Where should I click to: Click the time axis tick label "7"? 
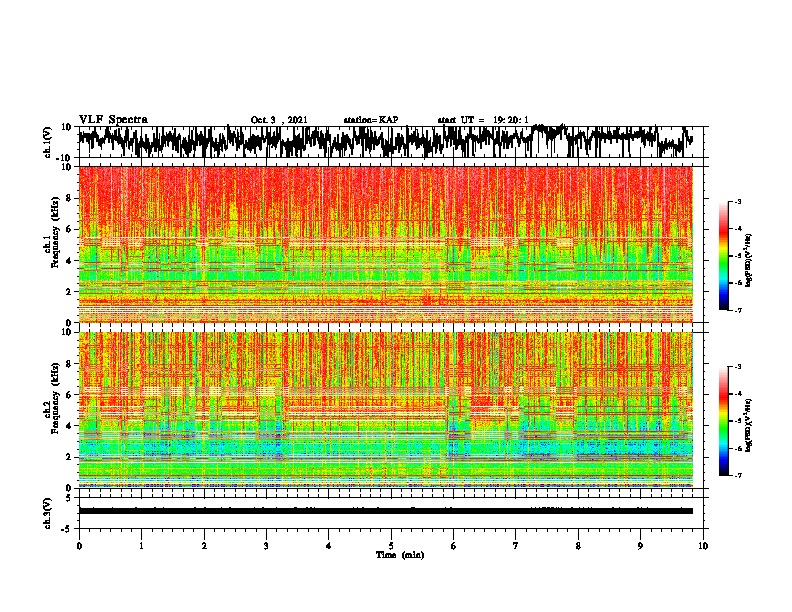[x=516, y=546]
